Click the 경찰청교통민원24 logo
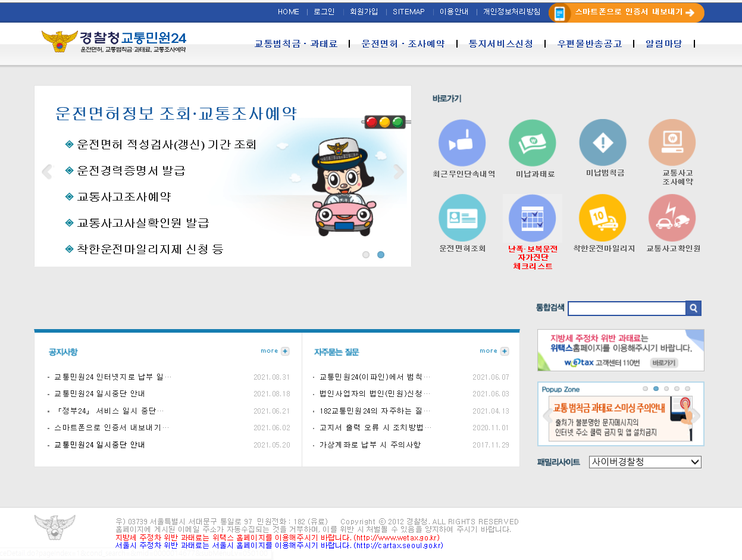This screenshot has height=560, width=742. pyautogui.click(x=114, y=42)
